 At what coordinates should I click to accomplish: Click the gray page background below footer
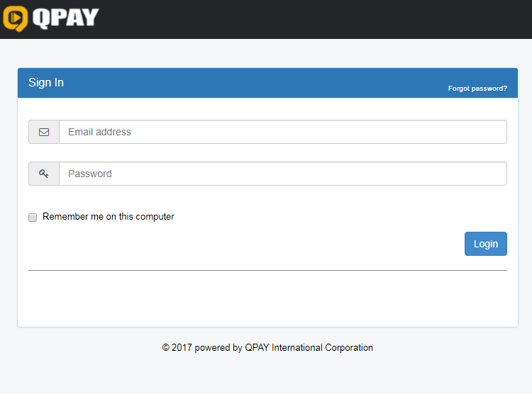(267, 374)
